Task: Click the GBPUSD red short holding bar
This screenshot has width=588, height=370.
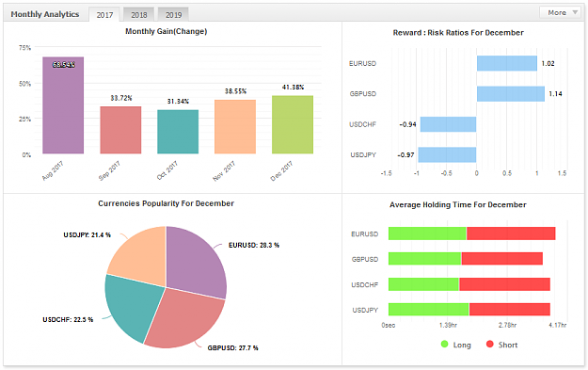Action: (x=501, y=259)
